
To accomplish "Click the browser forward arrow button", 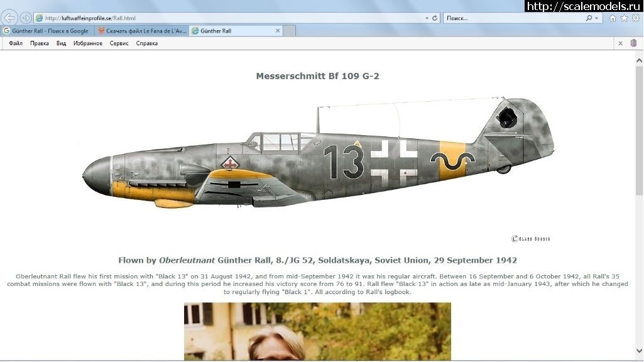I will click(26, 18).
